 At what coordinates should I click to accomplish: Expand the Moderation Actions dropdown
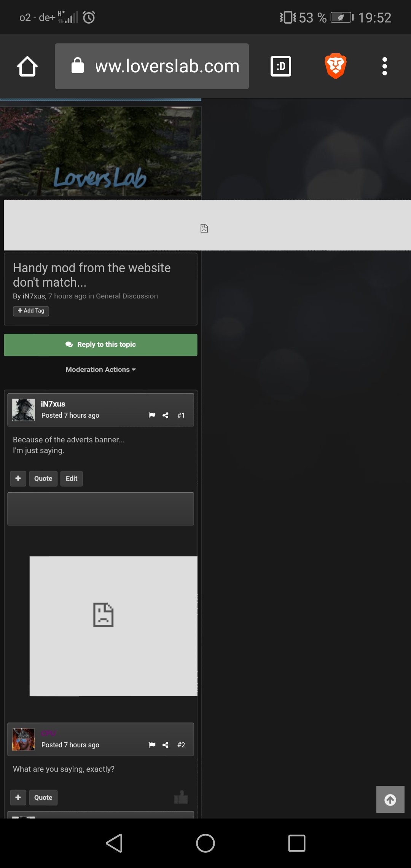[x=100, y=370]
